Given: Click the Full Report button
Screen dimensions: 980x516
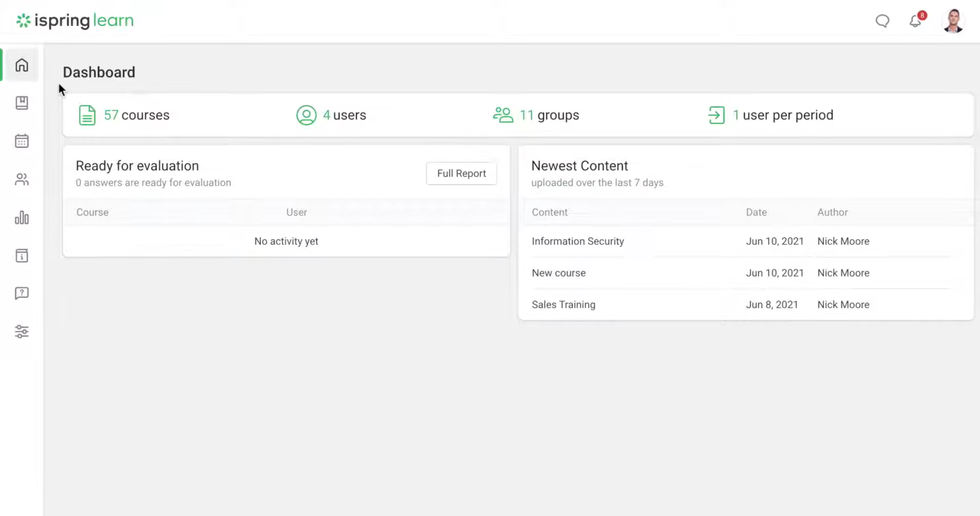Looking at the screenshot, I should [461, 173].
